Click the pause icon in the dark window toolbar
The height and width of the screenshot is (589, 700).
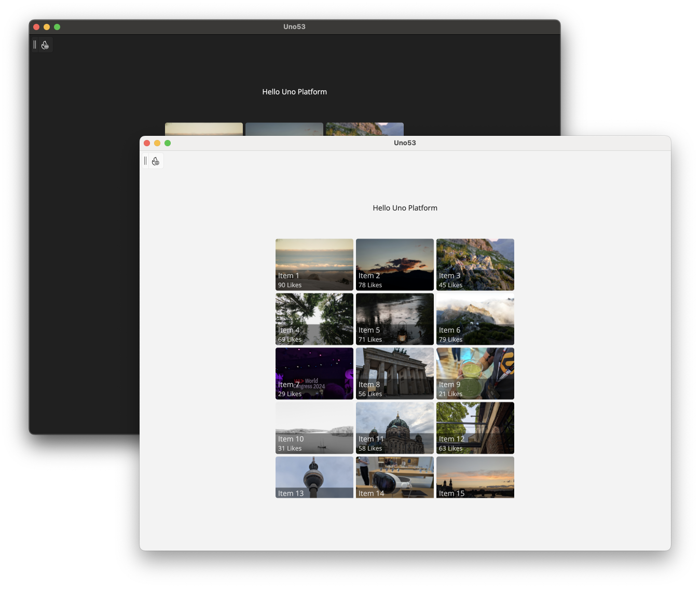click(34, 45)
